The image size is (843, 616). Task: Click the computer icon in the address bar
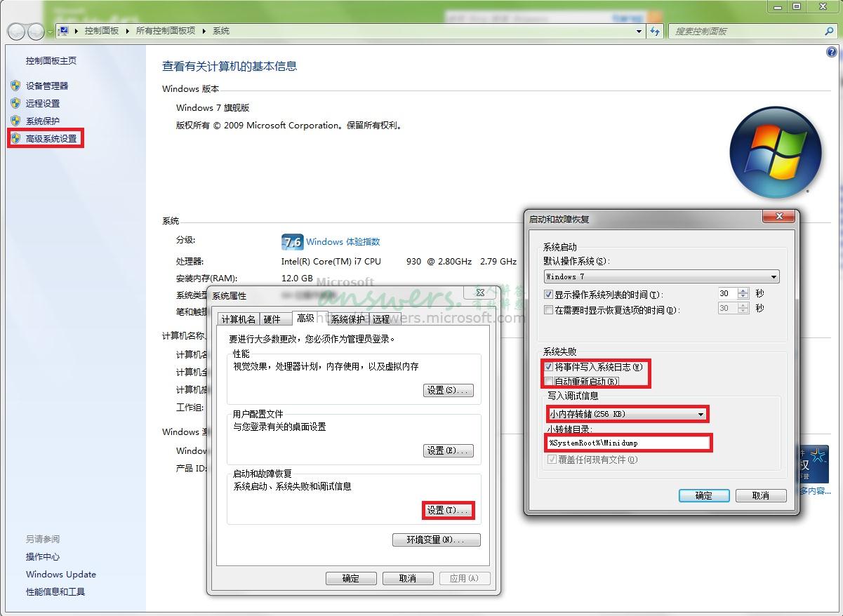(x=63, y=31)
